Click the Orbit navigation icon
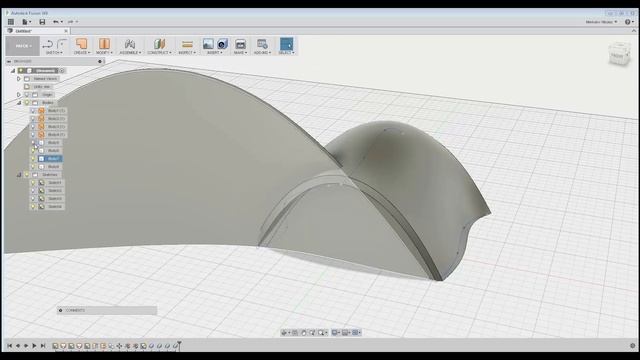Screen dimensions: 640x360 (284, 333)
